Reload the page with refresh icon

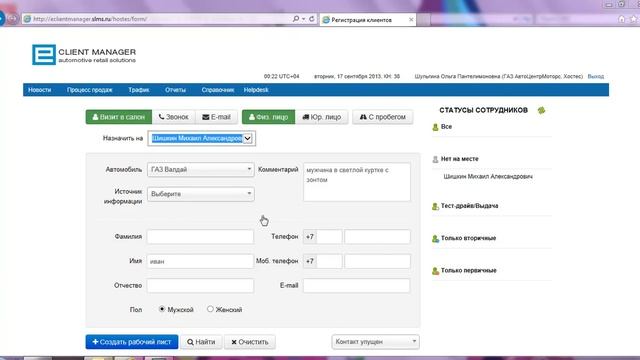[311, 19]
